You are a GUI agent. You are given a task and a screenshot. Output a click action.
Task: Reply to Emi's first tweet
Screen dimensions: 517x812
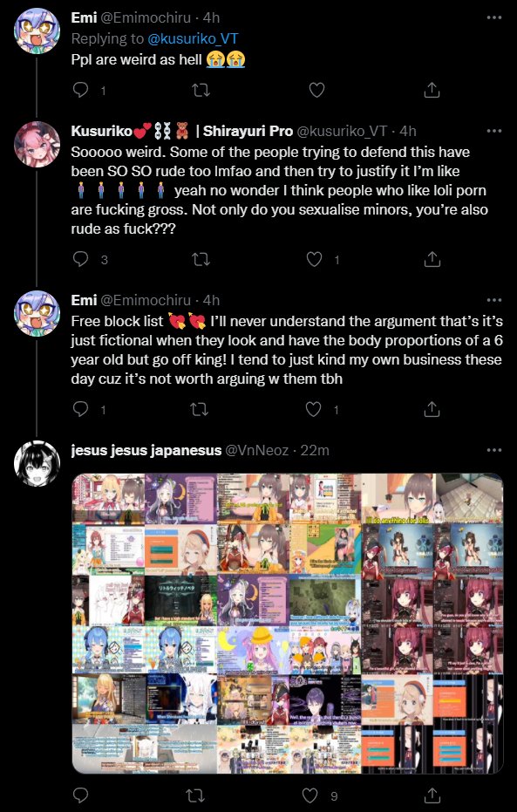click(x=80, y=90)
